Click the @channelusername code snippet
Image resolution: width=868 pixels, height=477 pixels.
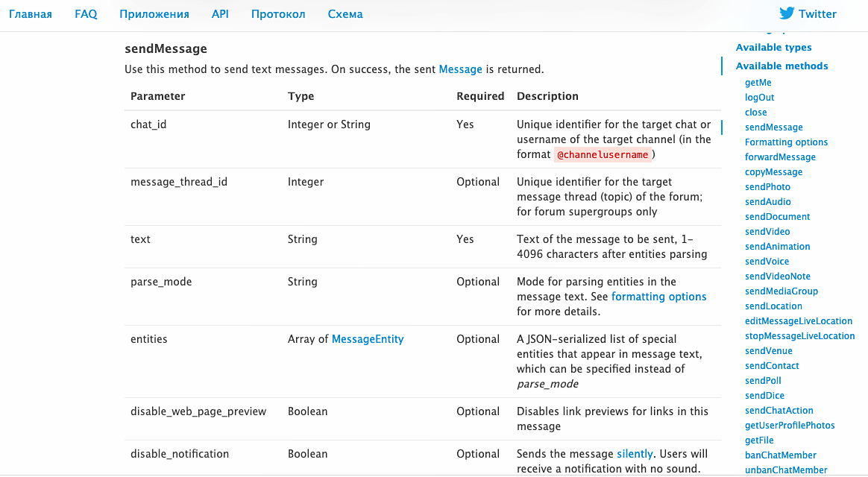point(603,154)
